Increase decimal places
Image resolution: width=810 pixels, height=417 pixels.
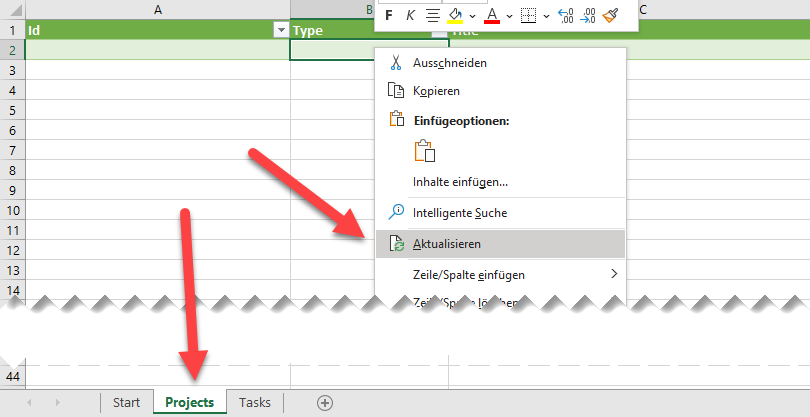click(x=565, y=15)
